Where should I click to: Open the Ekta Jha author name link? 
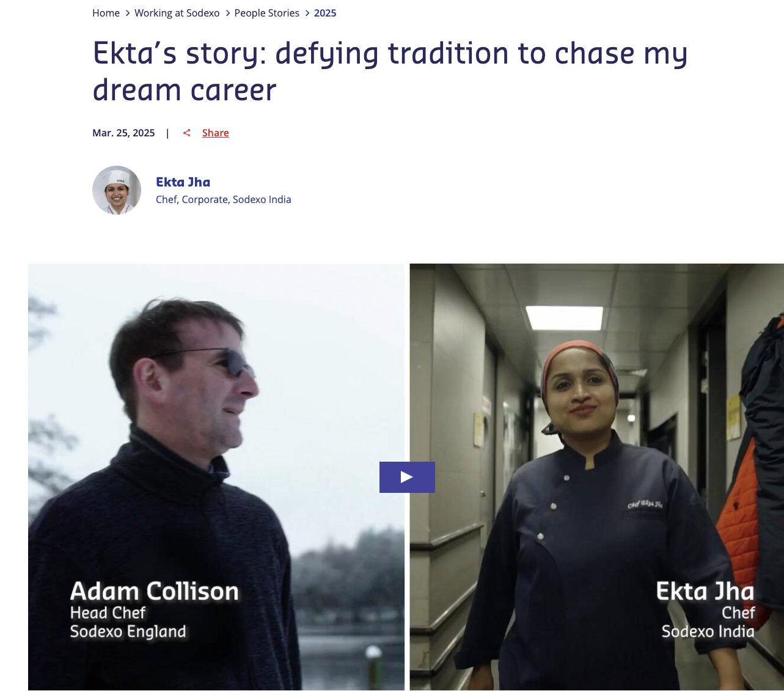tap(183, 182)
